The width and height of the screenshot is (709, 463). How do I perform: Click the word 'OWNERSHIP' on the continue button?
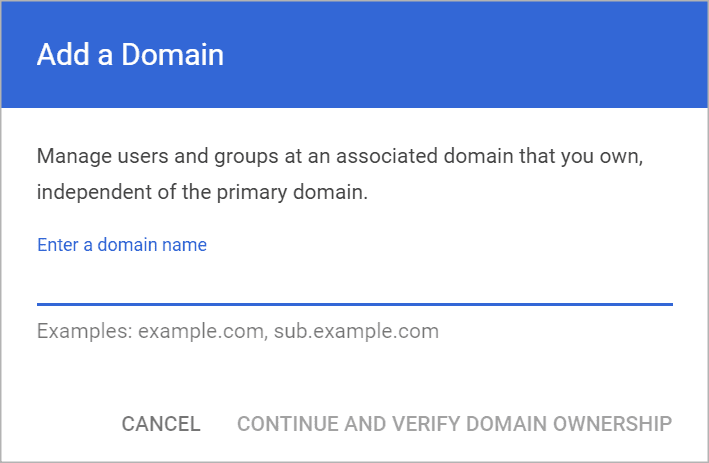(612, 424)
